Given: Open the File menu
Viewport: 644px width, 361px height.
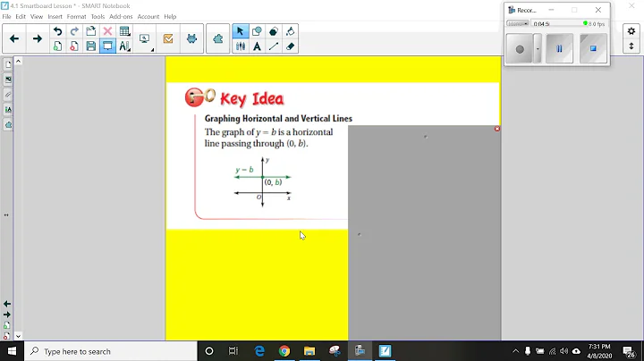Looking at the screenshot, I should click(x=6, y=16).
